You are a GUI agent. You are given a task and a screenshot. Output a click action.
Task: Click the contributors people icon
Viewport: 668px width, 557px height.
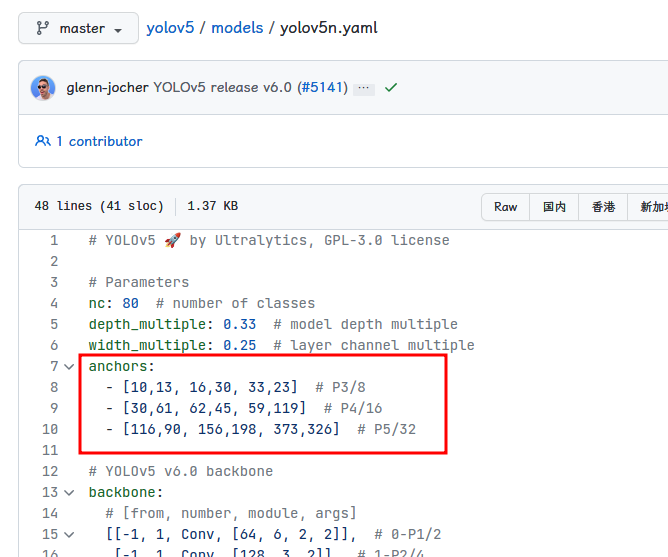(43, 141)
